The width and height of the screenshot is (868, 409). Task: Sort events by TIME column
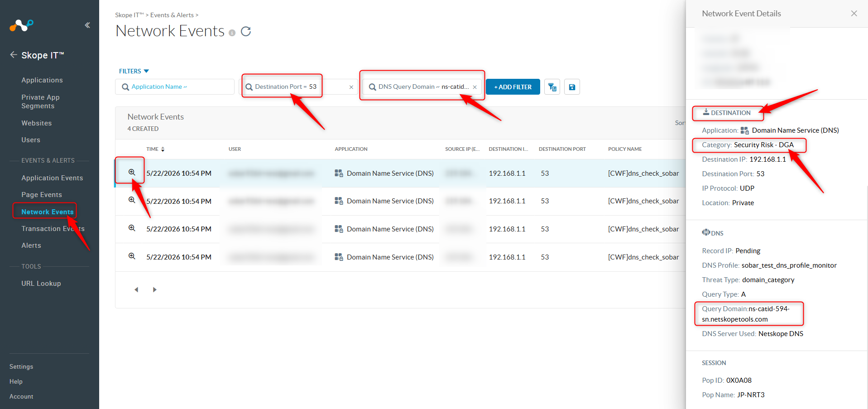(155, 149)
